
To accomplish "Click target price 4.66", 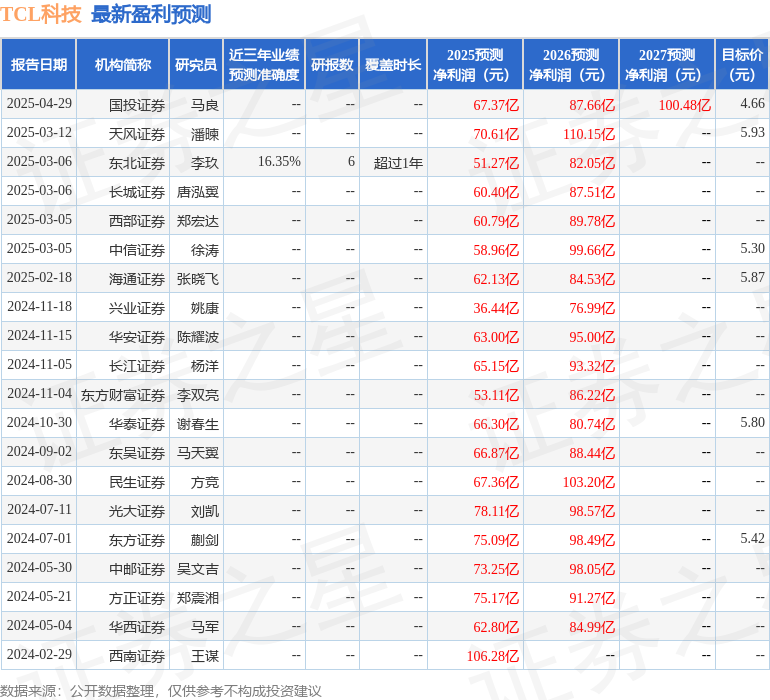I will [752, 103].
